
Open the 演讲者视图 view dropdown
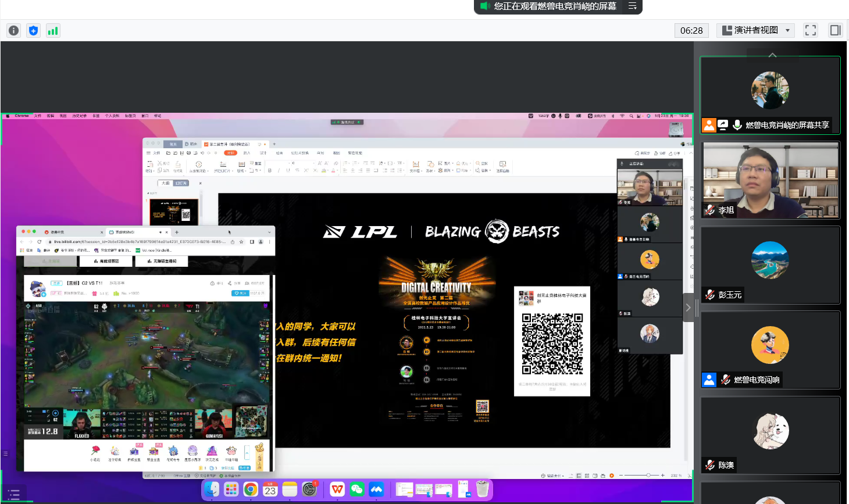point(755,30)
